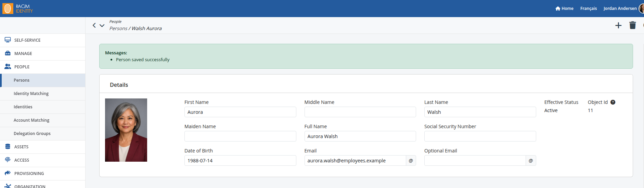The image size is (644, 188).
Task: Focus the Optional Email field
Action: [475, 161]
